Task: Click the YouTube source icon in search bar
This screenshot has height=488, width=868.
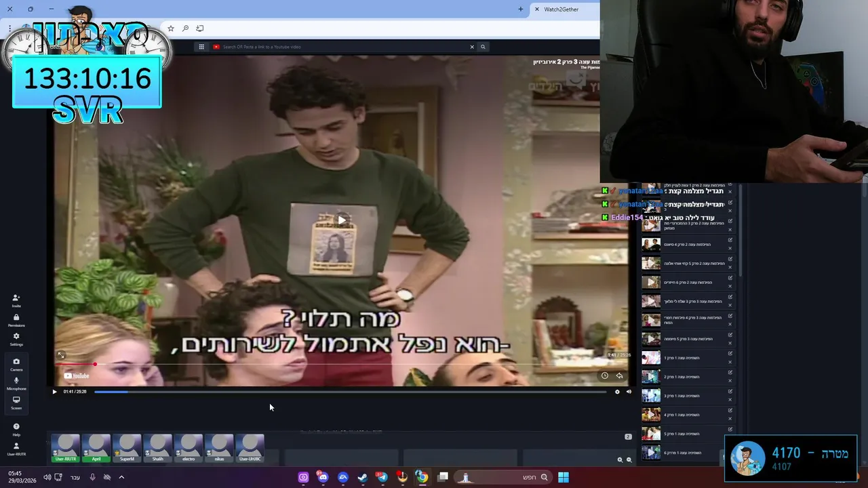Action: [216, 47]
